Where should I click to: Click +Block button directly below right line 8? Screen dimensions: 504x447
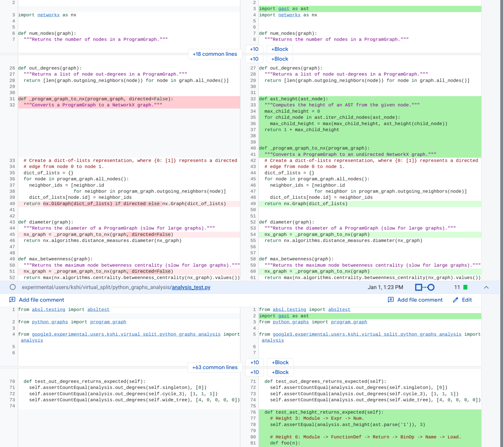coord(280,49)
